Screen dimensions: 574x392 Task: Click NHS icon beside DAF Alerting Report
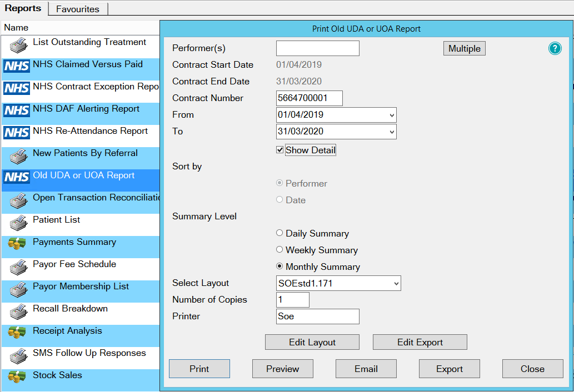pos(17,111)
